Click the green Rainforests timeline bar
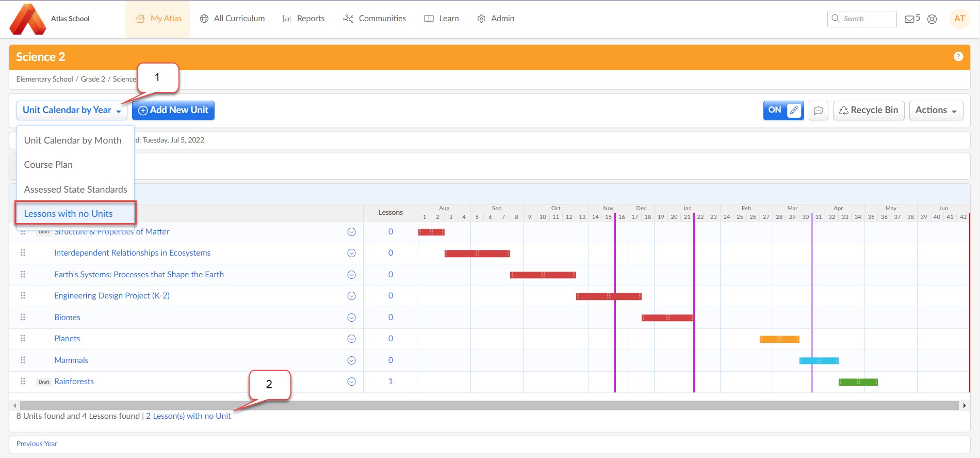This screenshot has width=980, height=458. tap(858, 382)
